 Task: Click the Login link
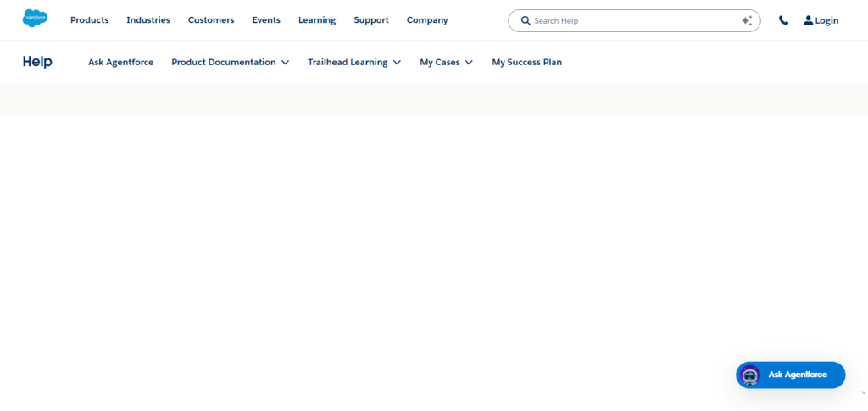(826, 20)
